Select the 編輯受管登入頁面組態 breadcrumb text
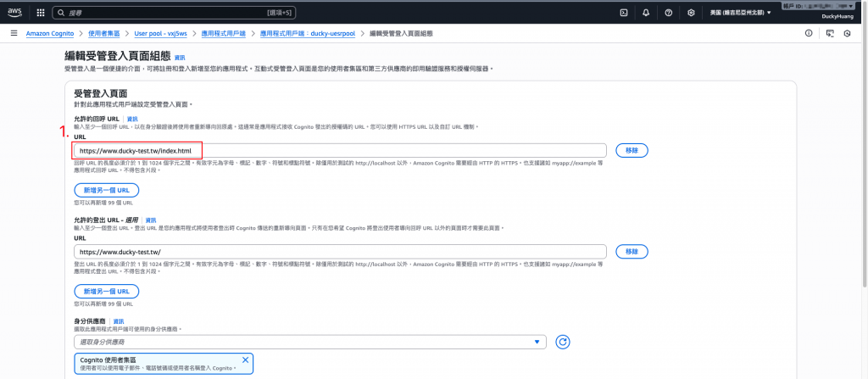The image size is (868, 379). [x=401, y=33]
